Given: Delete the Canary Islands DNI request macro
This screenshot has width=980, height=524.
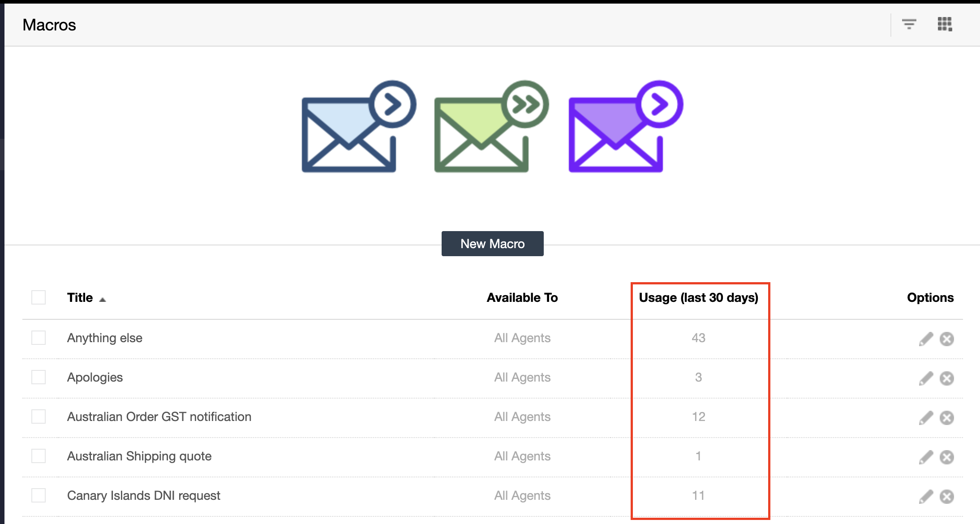Looking at the screenshot, I should click(946, 497).
